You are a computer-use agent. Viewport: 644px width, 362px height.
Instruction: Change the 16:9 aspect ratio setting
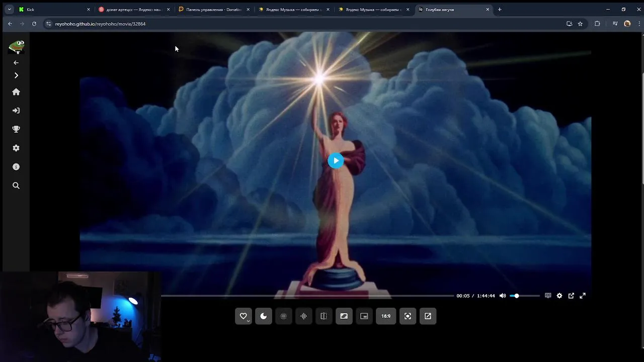coord(386,316)
